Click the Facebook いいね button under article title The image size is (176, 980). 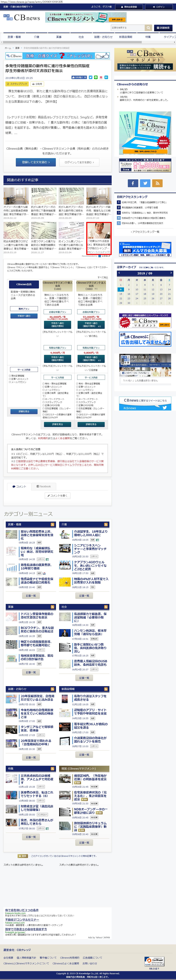(x=79, y=77)
